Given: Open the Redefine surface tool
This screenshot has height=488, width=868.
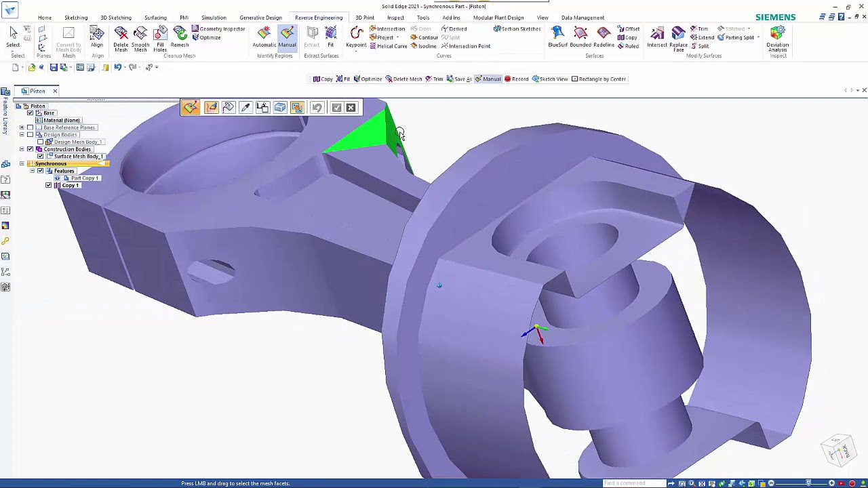Looking at the screenshot, I should point(604,38).
